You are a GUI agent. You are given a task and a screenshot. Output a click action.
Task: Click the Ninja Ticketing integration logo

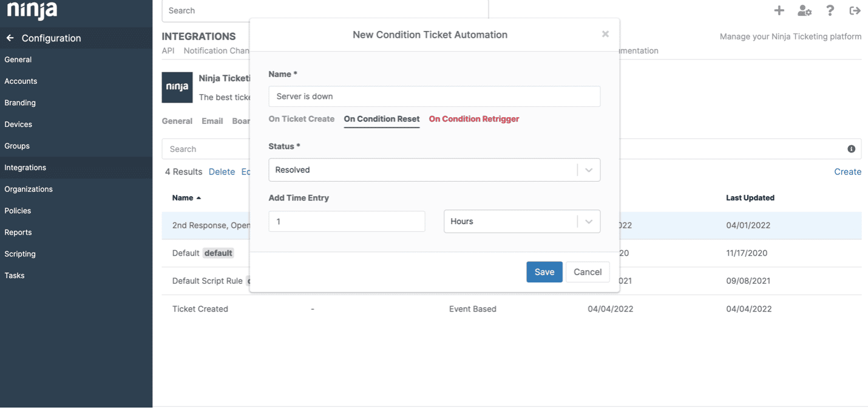[177, 87]
